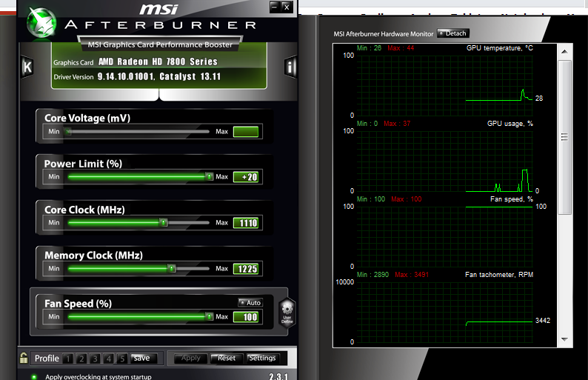The width and height of the screenshot is (588, 380).
Task: Click the 'MSI Graphics Card Performance Booster' banner
Action: pos(160,44)
